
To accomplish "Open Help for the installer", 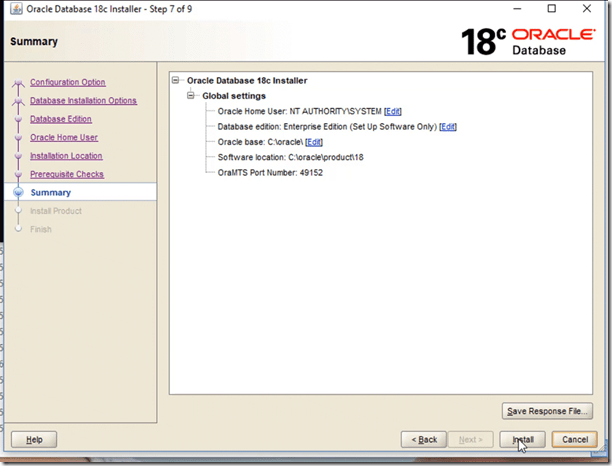I will pyautogui.click(x=34, y=439).
